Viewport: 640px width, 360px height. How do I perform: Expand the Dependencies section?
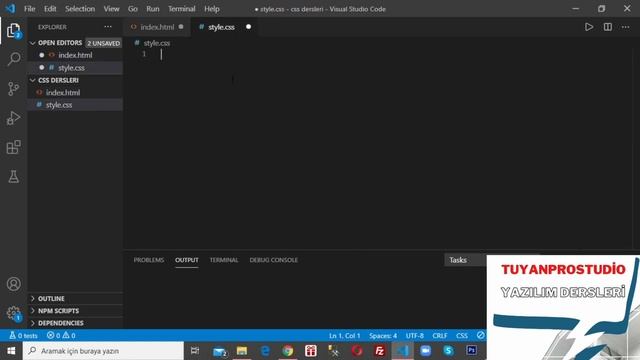(75, 323)
